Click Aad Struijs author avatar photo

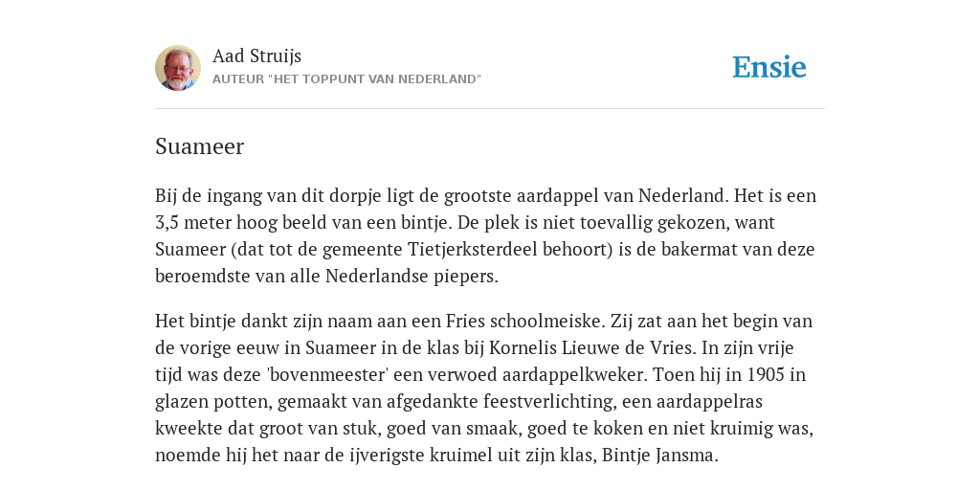tap(178, 68)
